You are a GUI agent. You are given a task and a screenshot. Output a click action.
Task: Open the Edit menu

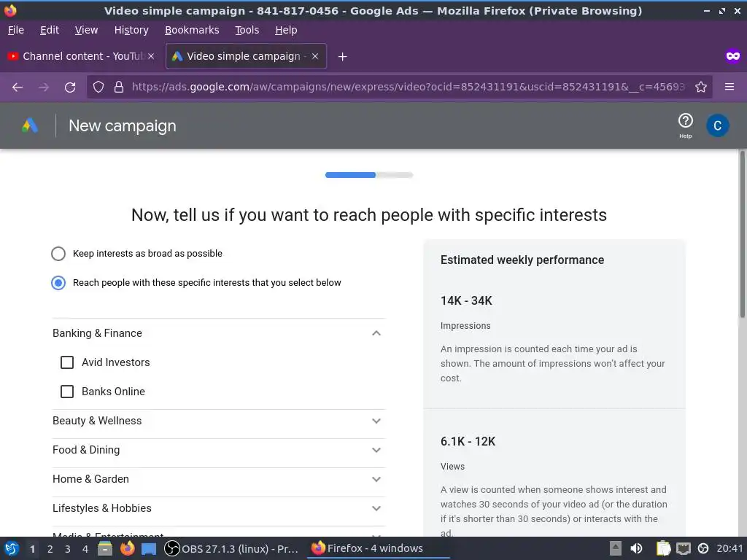[x=49, y=30]
